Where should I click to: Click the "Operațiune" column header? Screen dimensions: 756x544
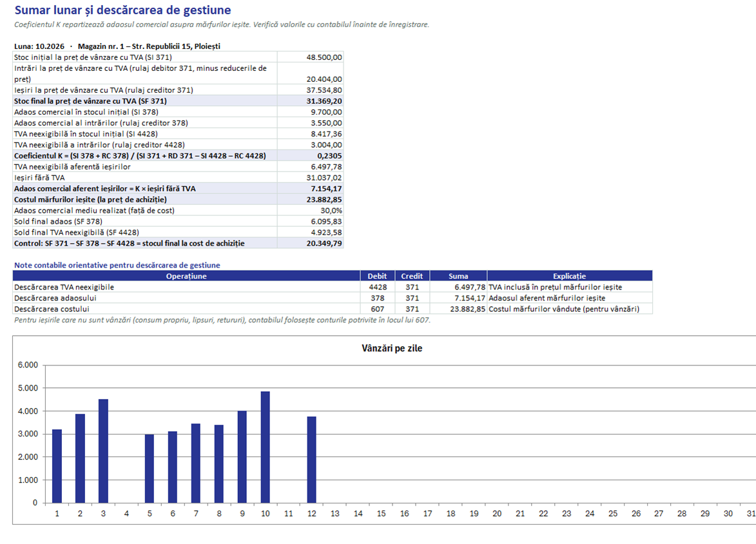point(186,276)
